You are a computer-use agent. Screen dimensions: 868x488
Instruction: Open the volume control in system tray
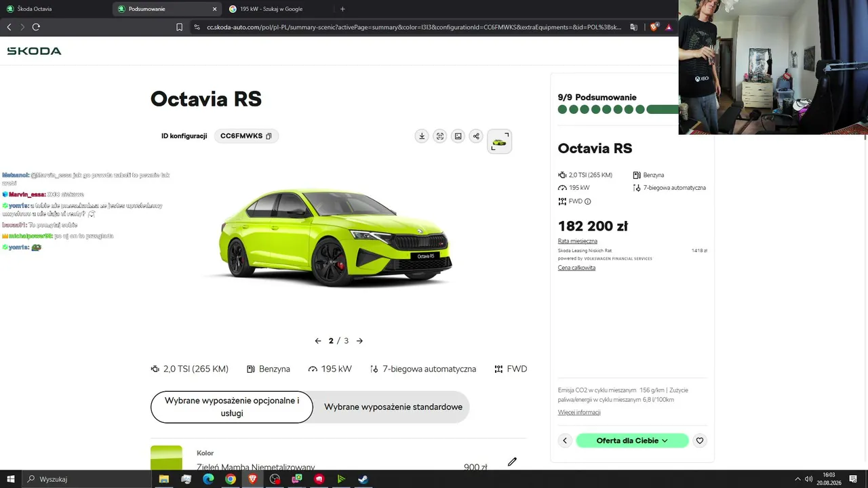808,479
